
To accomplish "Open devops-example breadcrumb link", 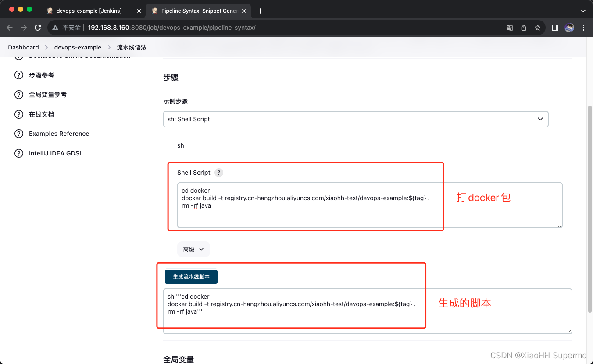I will tap(78, 47).
